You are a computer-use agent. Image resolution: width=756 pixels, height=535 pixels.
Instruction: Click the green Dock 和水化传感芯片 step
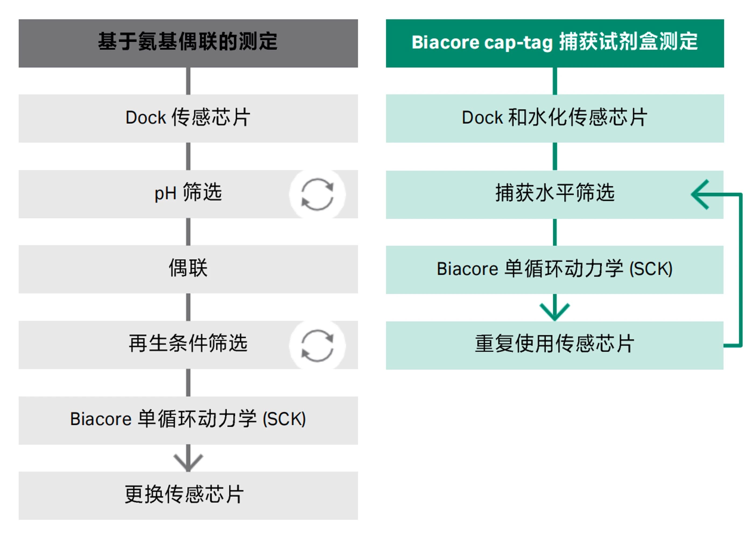point(554,118)
